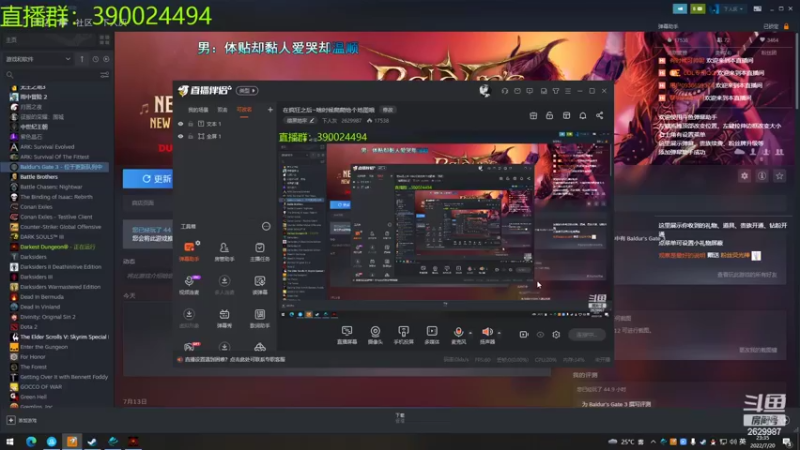Toggle visibility eye for 全屏 1 source

181,137
